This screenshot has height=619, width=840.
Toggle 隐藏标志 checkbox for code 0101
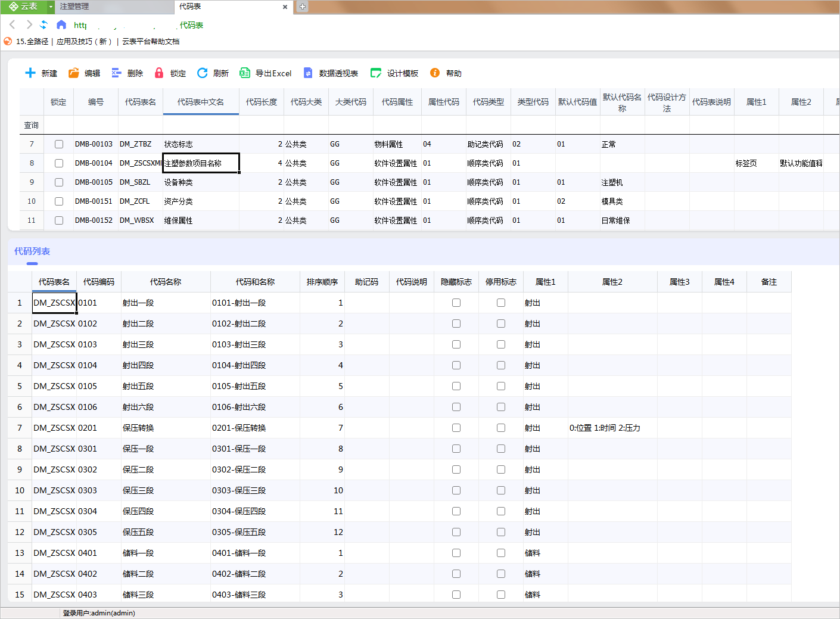pyautogui.click(x=456, y=303)
